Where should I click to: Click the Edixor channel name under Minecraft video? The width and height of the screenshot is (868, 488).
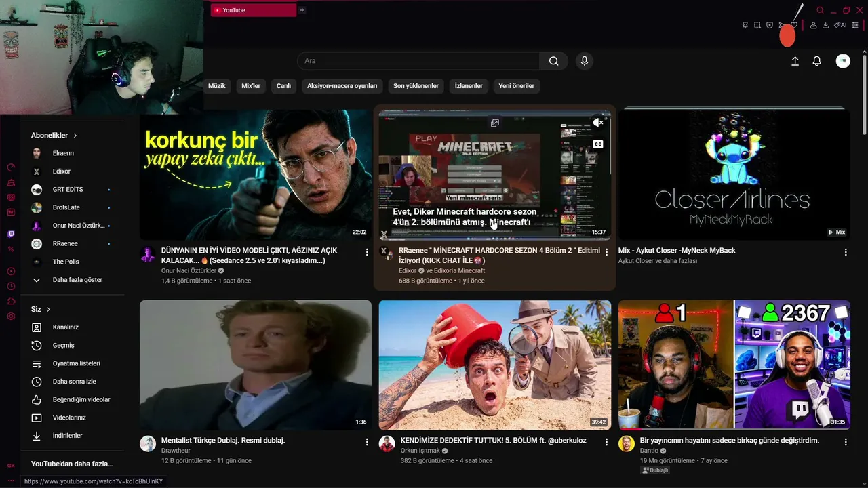[x=408, y=271]
